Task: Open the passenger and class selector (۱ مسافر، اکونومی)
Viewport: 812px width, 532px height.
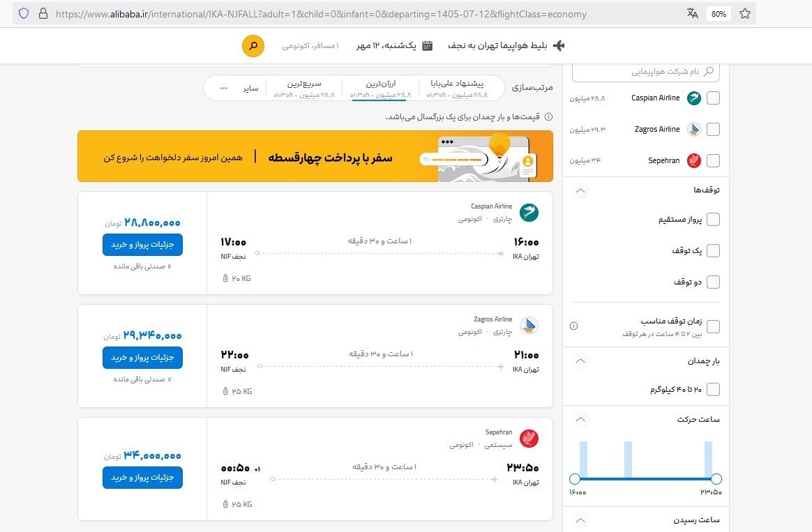Action: pos(310,45)
